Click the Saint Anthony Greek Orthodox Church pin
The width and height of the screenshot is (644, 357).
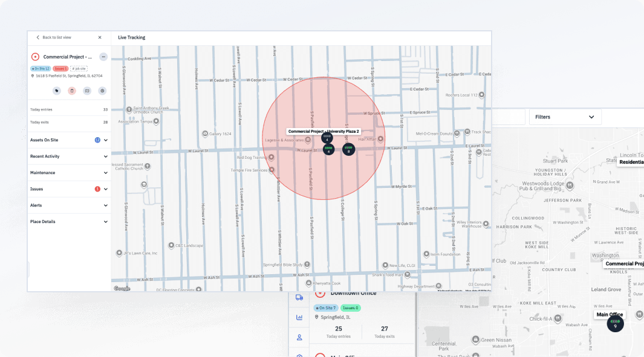coord(129,109)
